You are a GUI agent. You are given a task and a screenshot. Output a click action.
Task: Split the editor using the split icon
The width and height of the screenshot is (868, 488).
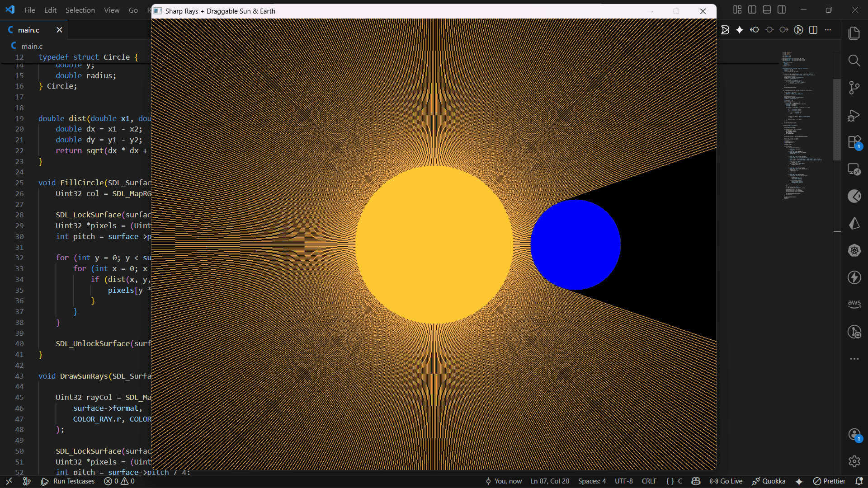click(813, 30)
